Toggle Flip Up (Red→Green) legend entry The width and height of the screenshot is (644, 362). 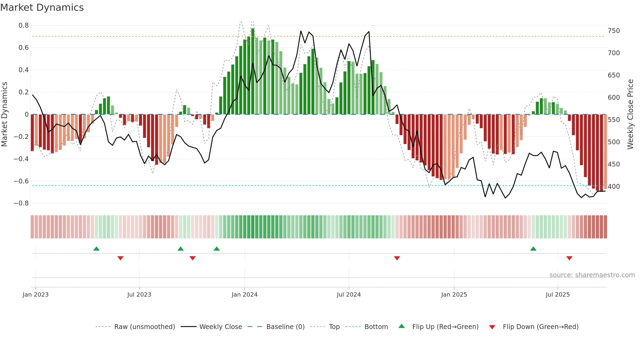pos(439,327)
